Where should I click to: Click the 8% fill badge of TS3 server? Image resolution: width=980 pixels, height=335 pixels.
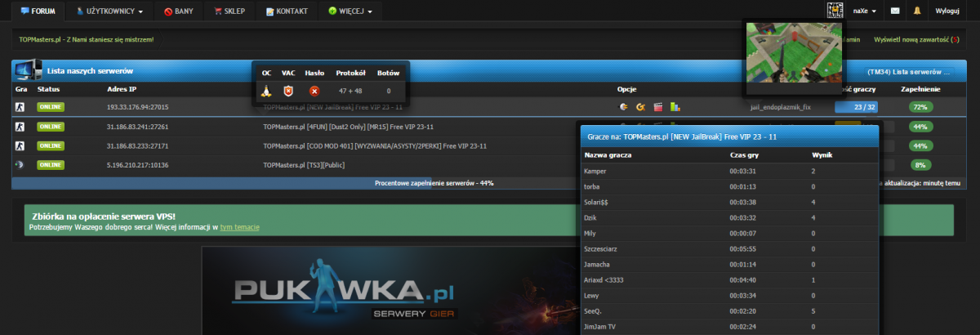pyautogui.click(x=921, y=164)
